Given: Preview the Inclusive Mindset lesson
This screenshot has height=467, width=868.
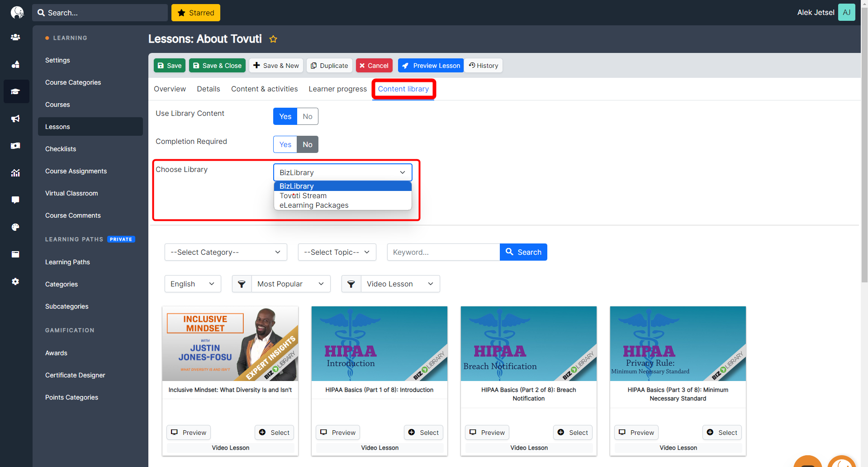Looking at the screenshot, I should pyautogui.click(x=189, y=432).
